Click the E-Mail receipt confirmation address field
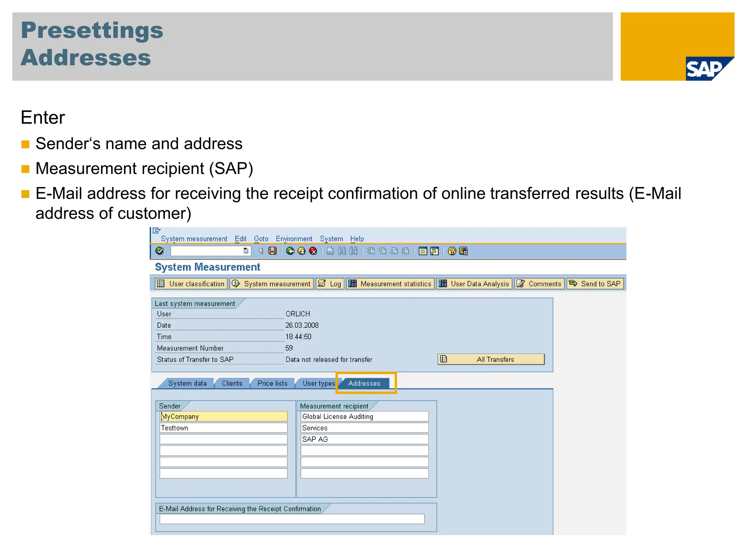This screenshot has height=560, width=747. click(292, 519)
